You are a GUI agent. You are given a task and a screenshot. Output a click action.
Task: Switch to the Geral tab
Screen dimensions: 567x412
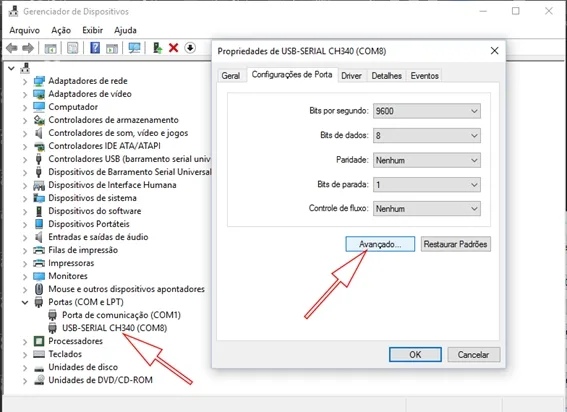[231, 76]
